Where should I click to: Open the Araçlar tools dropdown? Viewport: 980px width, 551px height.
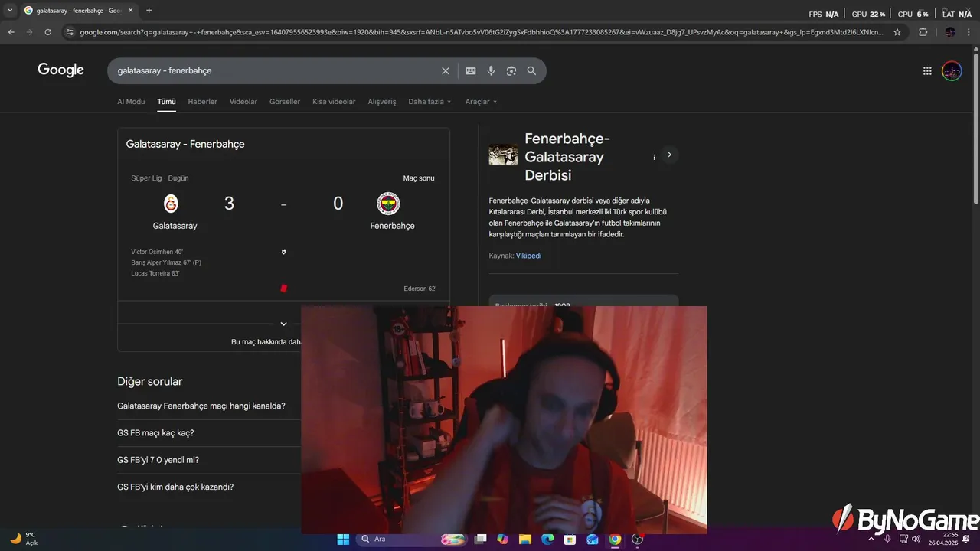click(481, 102)
